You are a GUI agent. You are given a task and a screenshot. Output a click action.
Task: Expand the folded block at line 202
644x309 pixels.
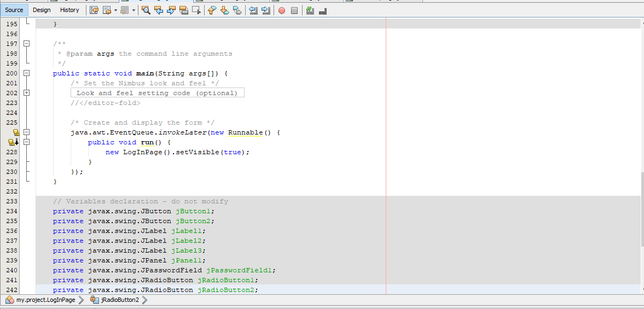[27, 93]
